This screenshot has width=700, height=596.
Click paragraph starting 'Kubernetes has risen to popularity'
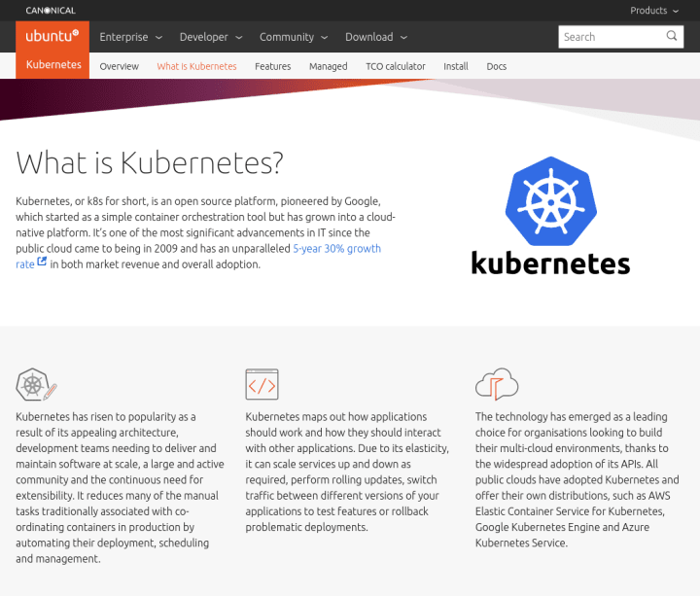(120, 487)
